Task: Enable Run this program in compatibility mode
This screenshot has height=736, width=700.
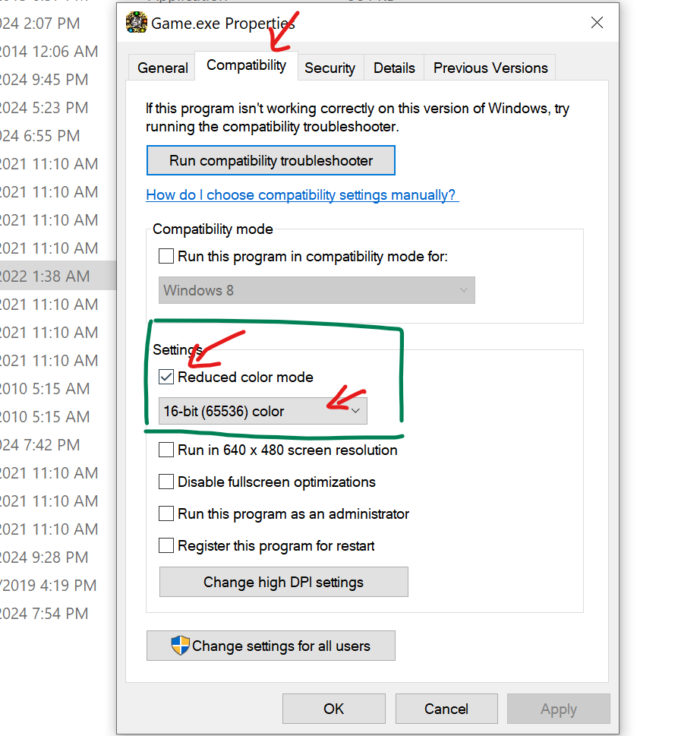Action: coord(166,257)
